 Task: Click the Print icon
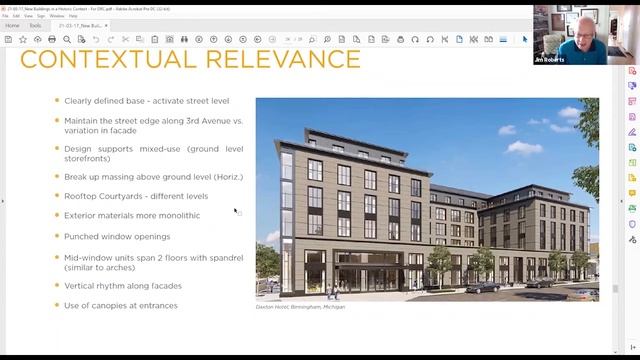52,39
